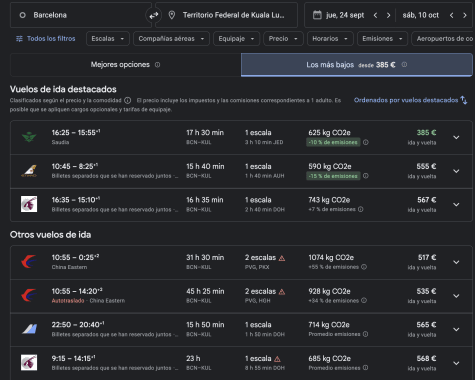
Task: Click the destination location pin icon
Action: [172, 15]
